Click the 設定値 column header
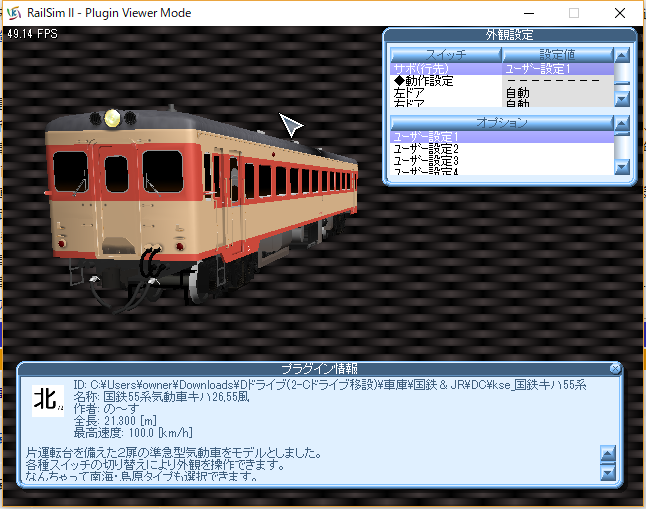This screenshot has width=646, height=509. (x=558, y=54)
